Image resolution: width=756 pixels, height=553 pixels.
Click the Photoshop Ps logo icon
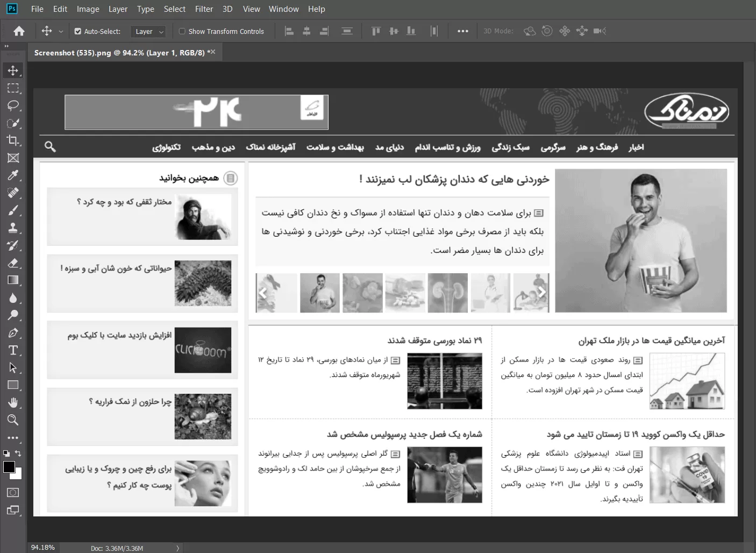click(12, 9)
